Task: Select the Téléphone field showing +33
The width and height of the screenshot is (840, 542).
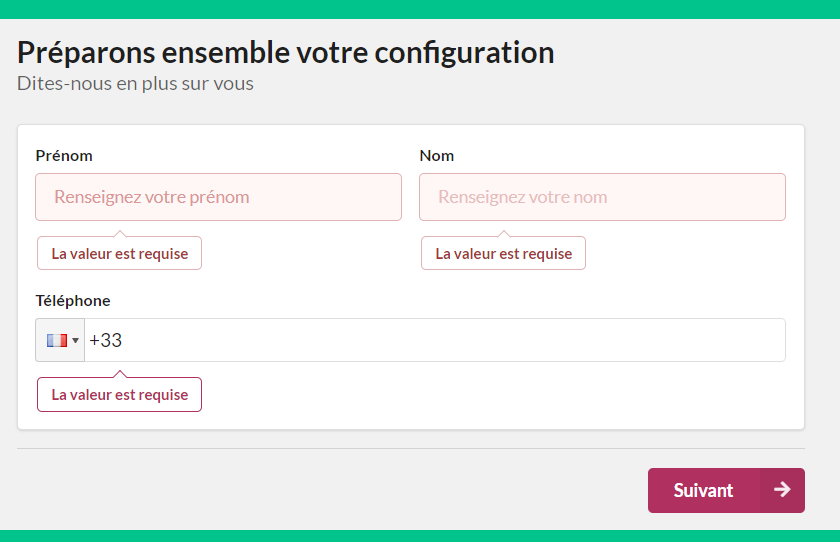Action: click(x=435, y=340)
